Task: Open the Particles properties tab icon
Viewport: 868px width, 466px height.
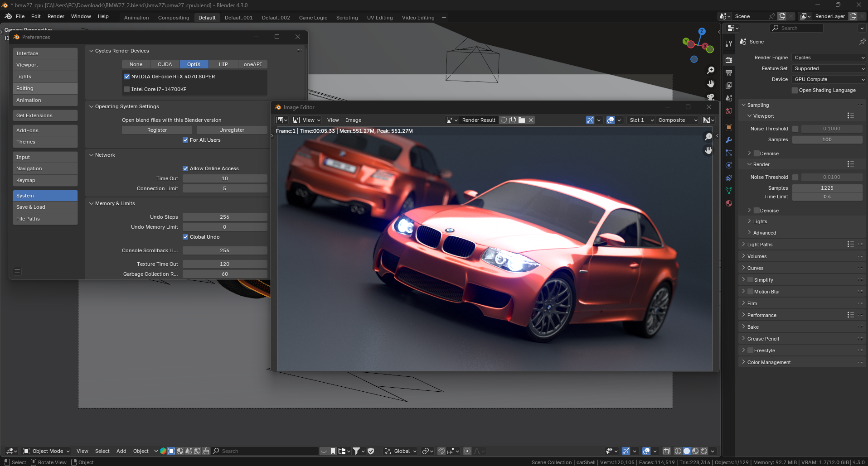Action: point(729,153)
